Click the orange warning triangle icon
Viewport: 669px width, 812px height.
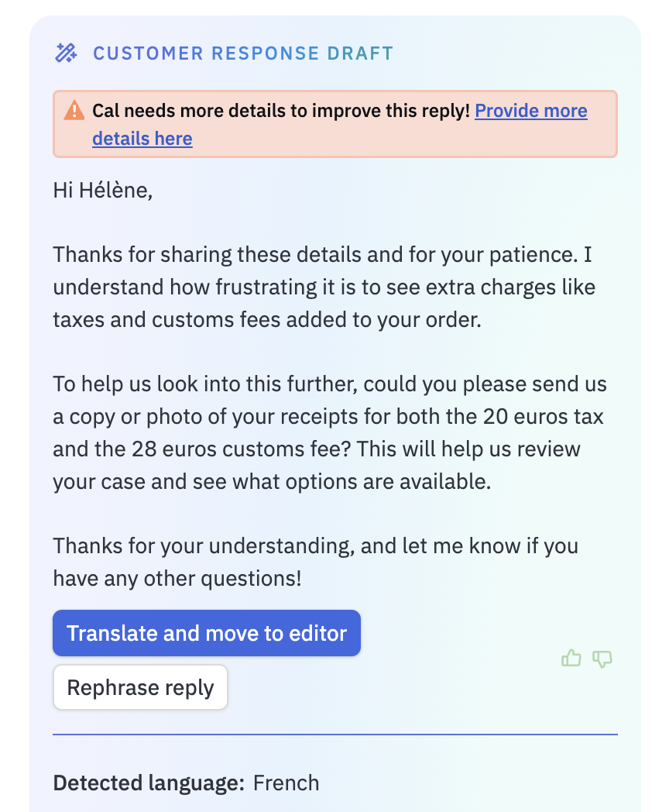click(x=74, y=110)
